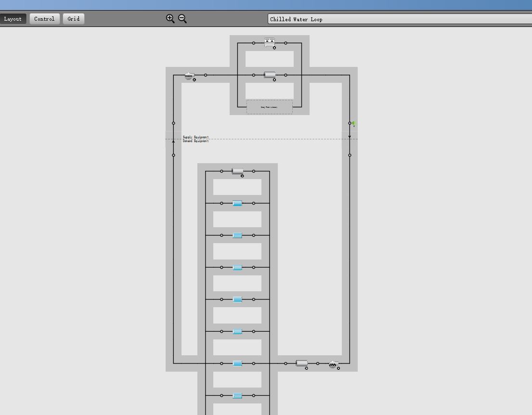Select the supply-side pump icon
This screenshot has width=532, height=415.
[x=189, y=75]
